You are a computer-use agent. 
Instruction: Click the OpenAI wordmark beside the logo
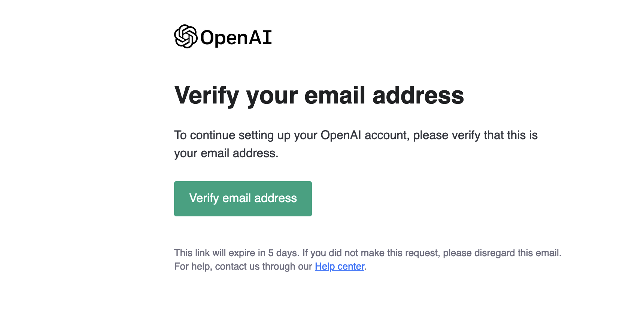pos(236,37)
